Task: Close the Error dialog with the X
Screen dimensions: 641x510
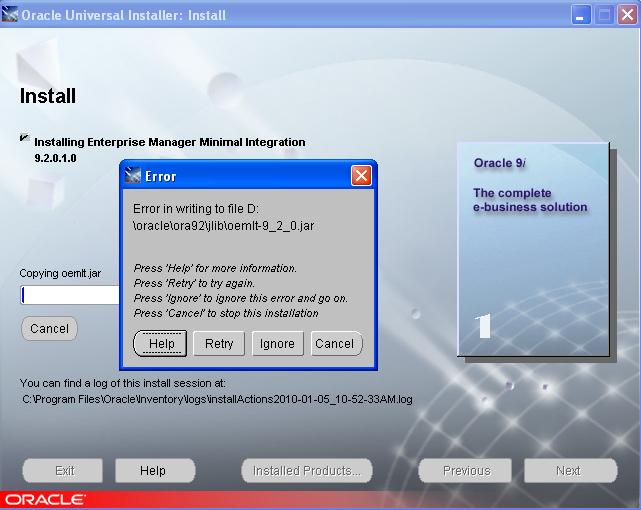Action: (x=361, y=176)
